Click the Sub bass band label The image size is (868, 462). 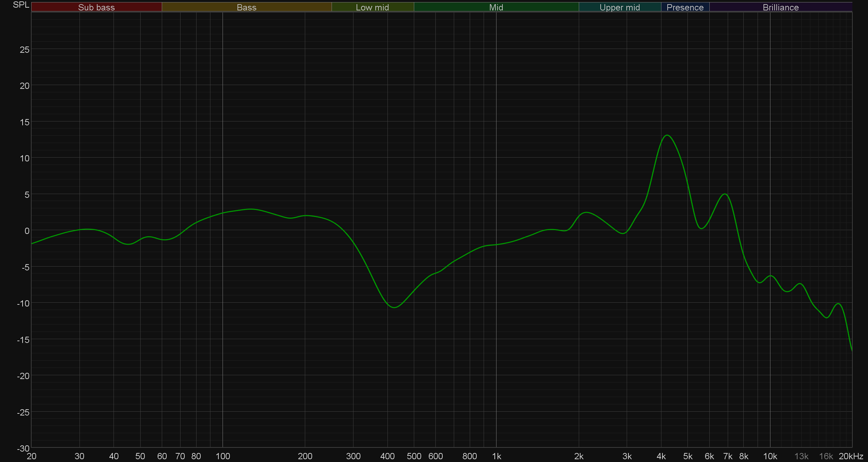click(96, 7)
